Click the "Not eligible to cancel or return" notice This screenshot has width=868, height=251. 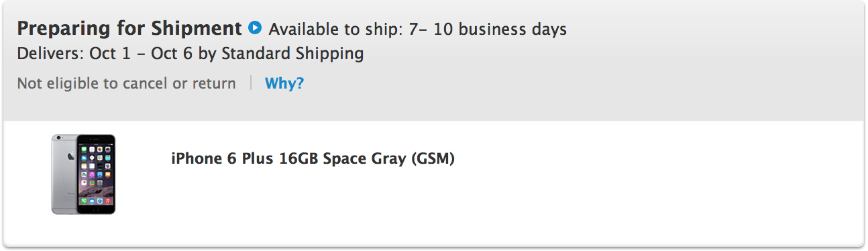point(126,84)
